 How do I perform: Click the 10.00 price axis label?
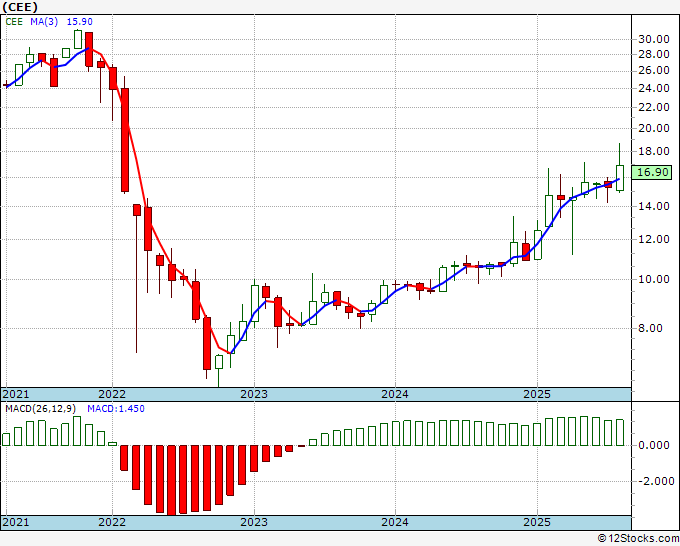click(654, 279)
